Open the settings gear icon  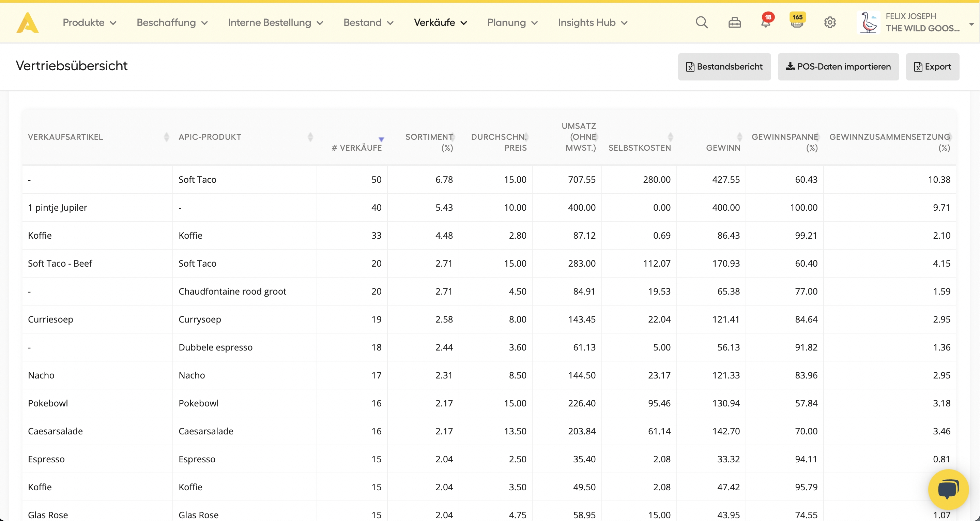click(830, 23)
